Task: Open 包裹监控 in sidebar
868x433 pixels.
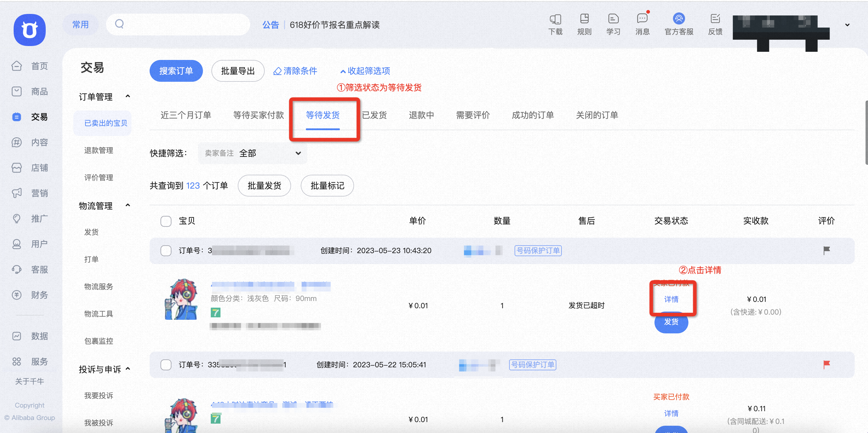Action: (99, 341)
